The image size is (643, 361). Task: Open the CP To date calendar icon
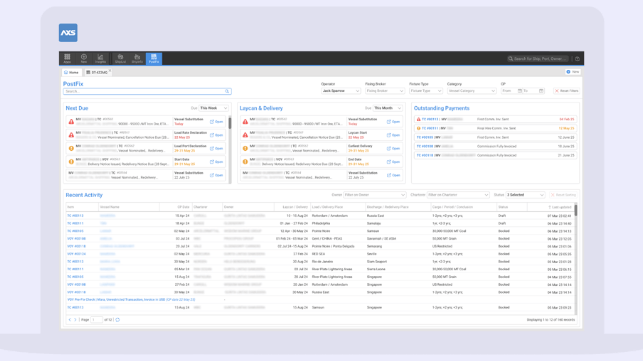click(541, 91)
